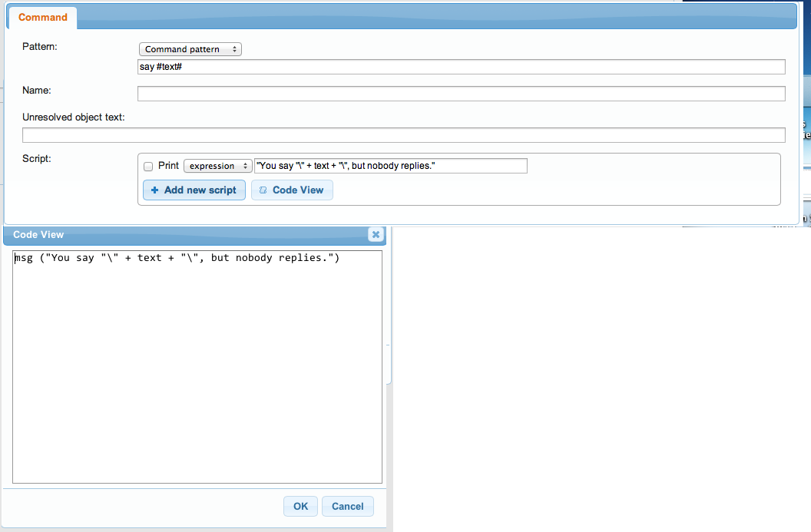Image resolution: width=811 pixels, height=532 pixels.
Task: Edit the You say expression text
Action: (392, 165)
